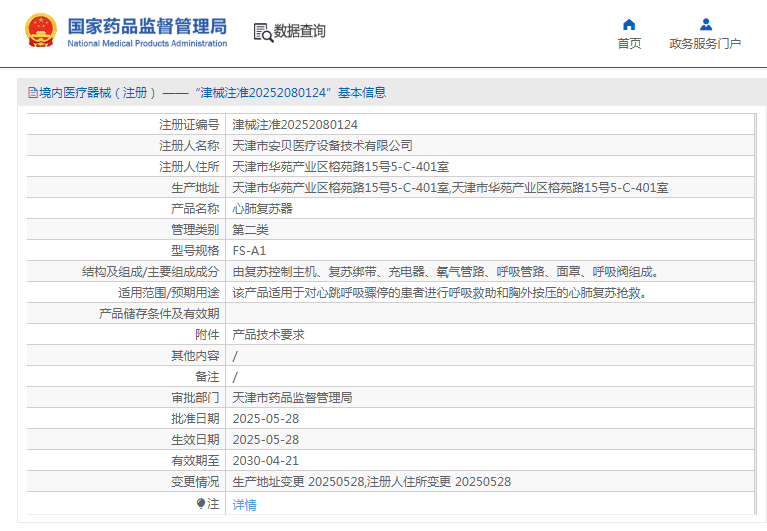Click the 基本信息 panel header title
This screenshot has height=531, width=767.
pyautogui.click(x=361, y=92)
